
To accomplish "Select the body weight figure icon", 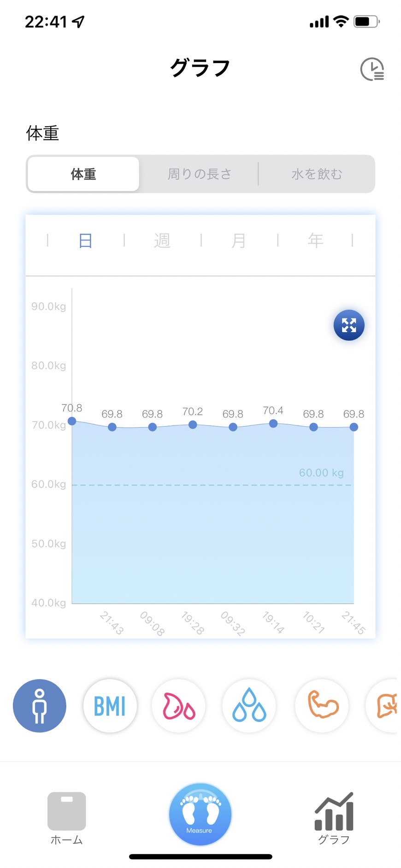I will pyautogui.click(x=40, y=705).
